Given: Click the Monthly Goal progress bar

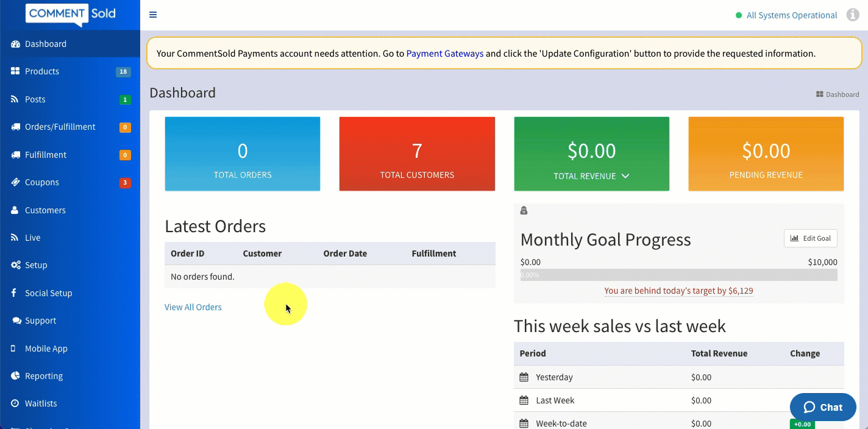Looking at the screenshot, I should 678,275.
